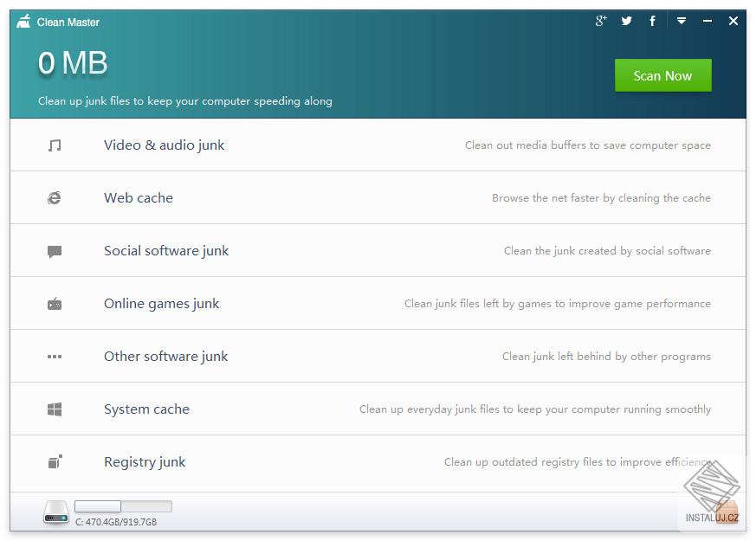Click the C: 470.4GB/919.7GB disk label
This screenshot has height=541, width=756.
116,522
